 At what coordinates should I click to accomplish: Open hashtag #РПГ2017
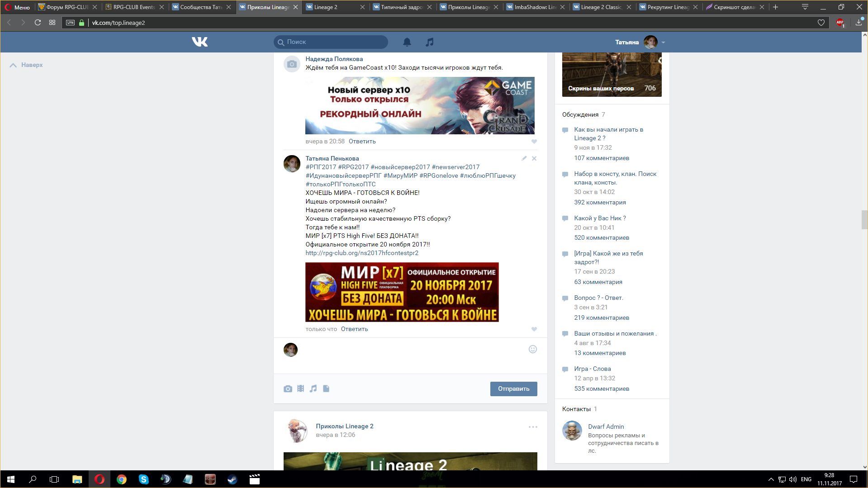(321, 167)
